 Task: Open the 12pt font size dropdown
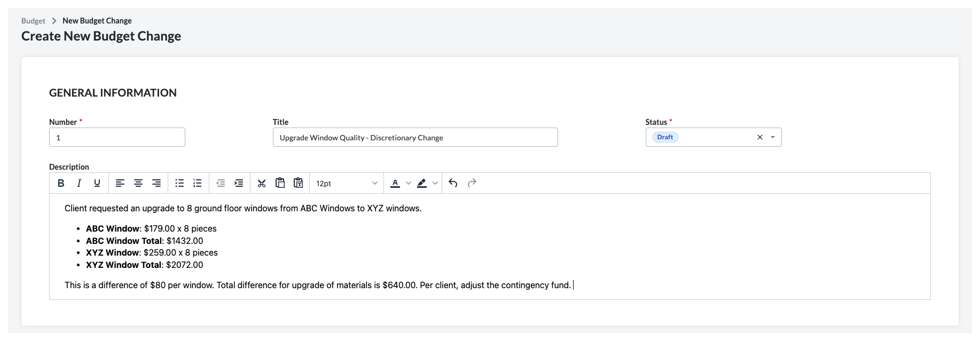pyautogui.click(x=347, y=183)
